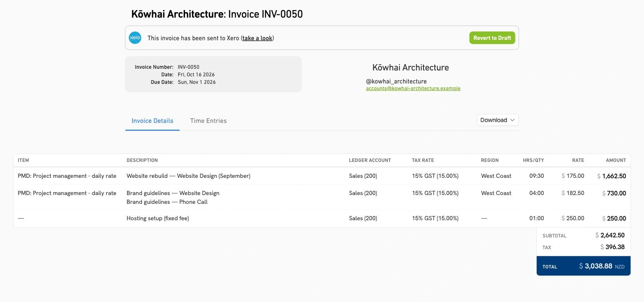Click 'Brand guidelines — Phone Call' description line
Viewport: 644px width, 302px height.
click(x=167, y=202)
